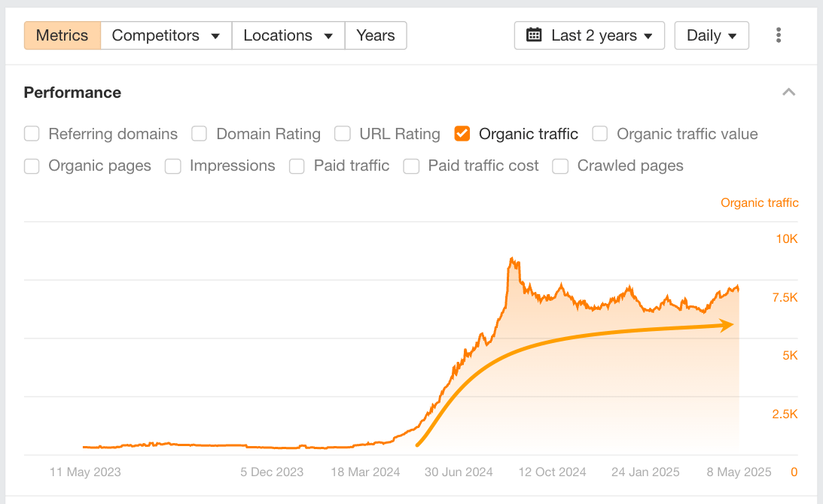This screenshot has height=504, width=823.
Task: Click the traffic peak on the chart
Action: tap(512, 260)
